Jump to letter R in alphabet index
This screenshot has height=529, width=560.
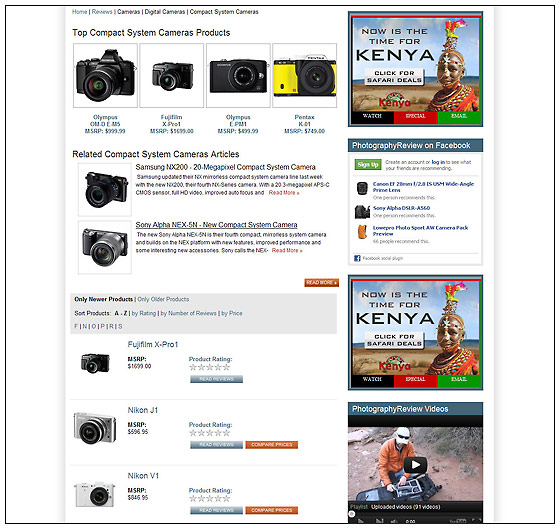(112, 326)
